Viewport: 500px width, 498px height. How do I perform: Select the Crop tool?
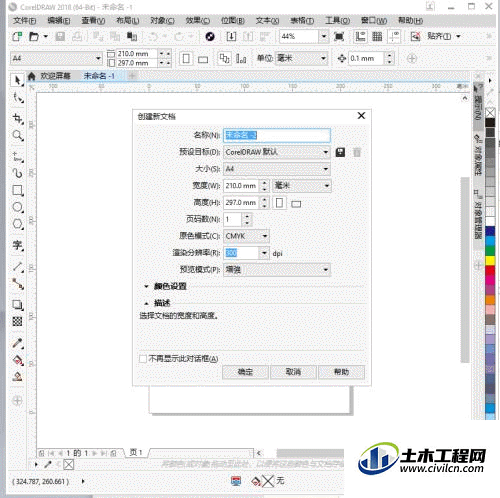(x=17, y=118)
